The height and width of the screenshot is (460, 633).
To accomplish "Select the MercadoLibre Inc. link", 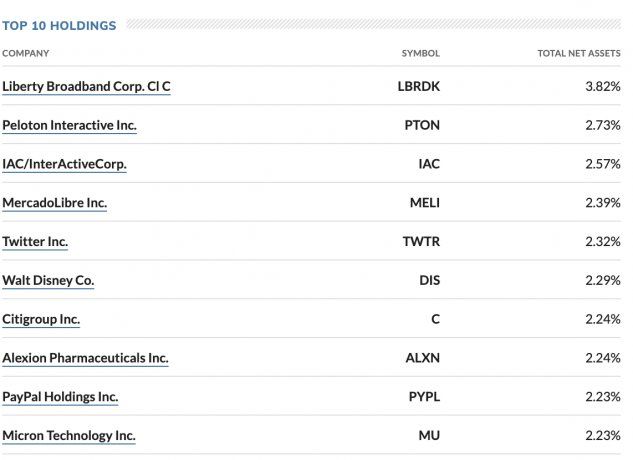I will coord(54,203).
